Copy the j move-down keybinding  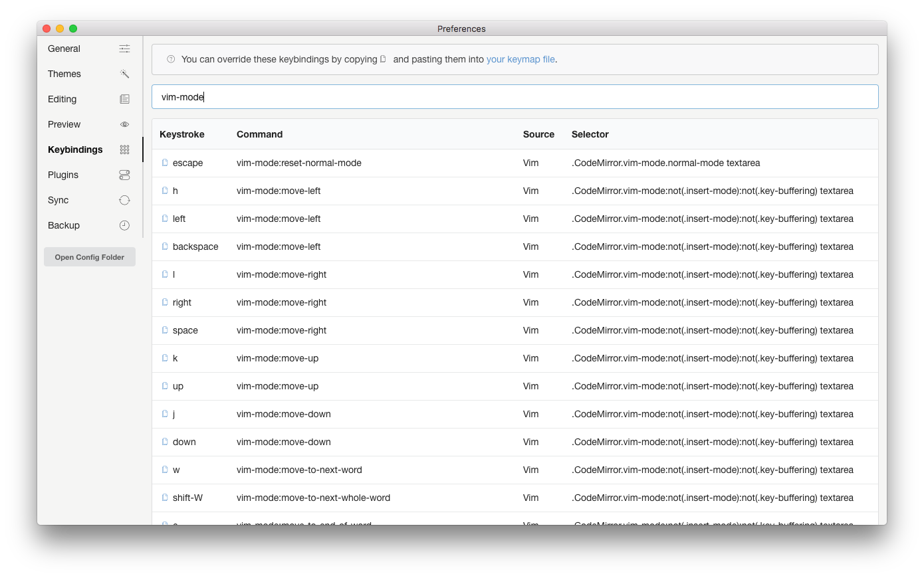(164, 413)
